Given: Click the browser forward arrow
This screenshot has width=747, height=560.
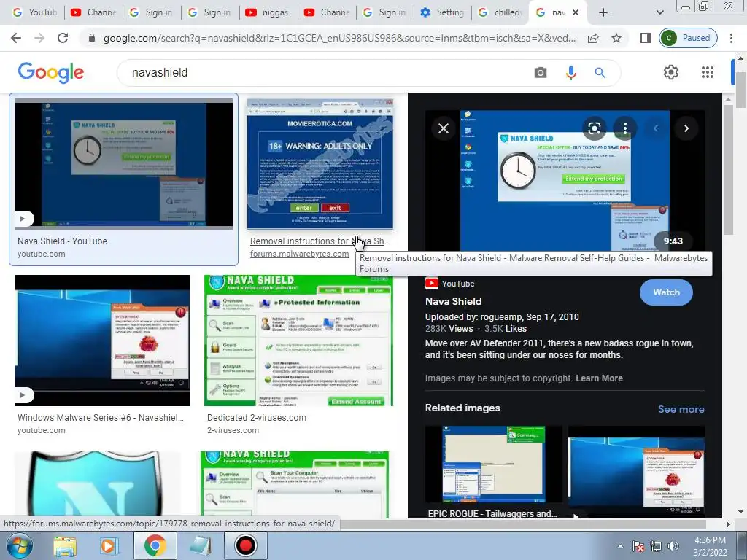Looking at the screenshot, I should (x=39, y=38).
